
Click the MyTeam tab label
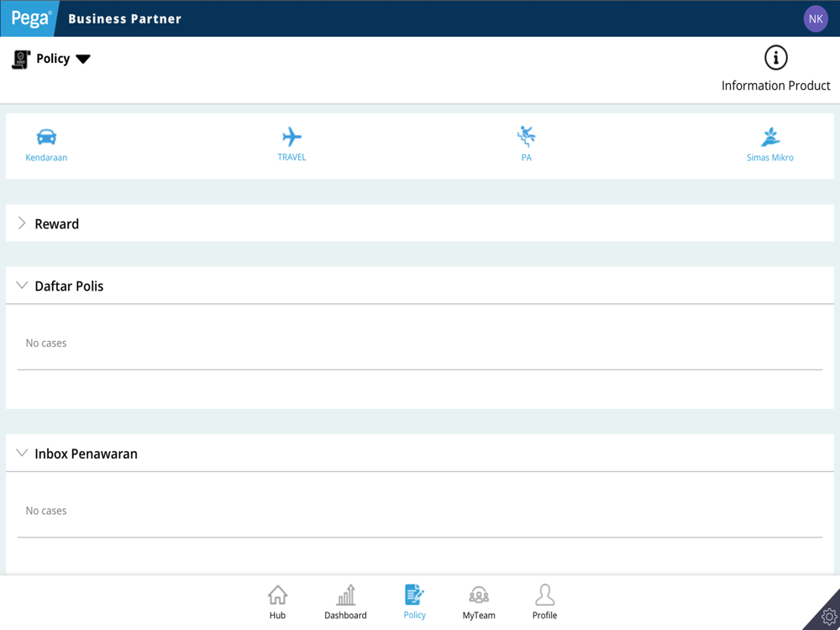pyautogui.click(x=479, y=616)
